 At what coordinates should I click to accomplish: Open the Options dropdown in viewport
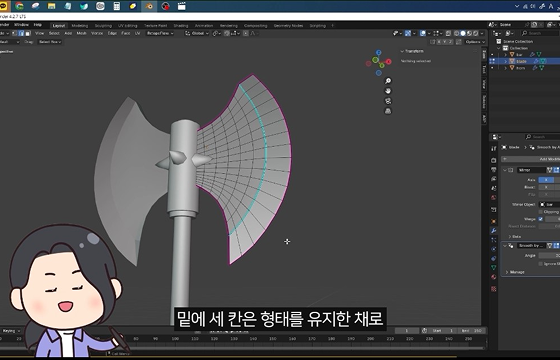(475, 42)
